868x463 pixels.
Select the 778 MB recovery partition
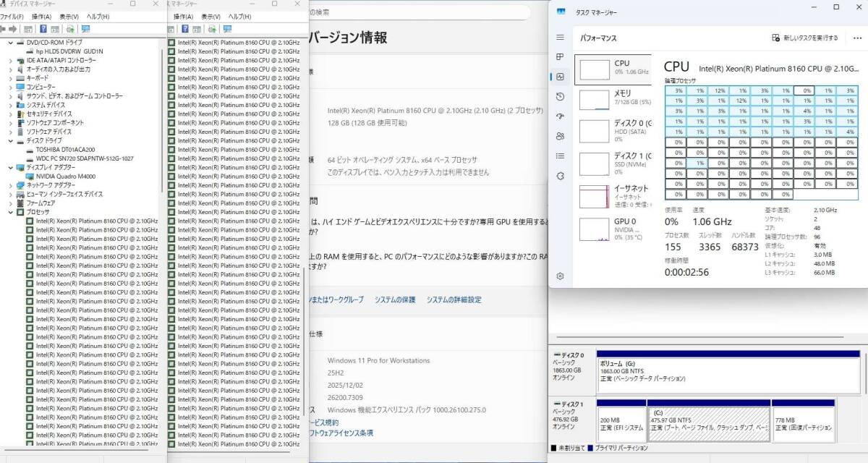(x=803, y=420)
